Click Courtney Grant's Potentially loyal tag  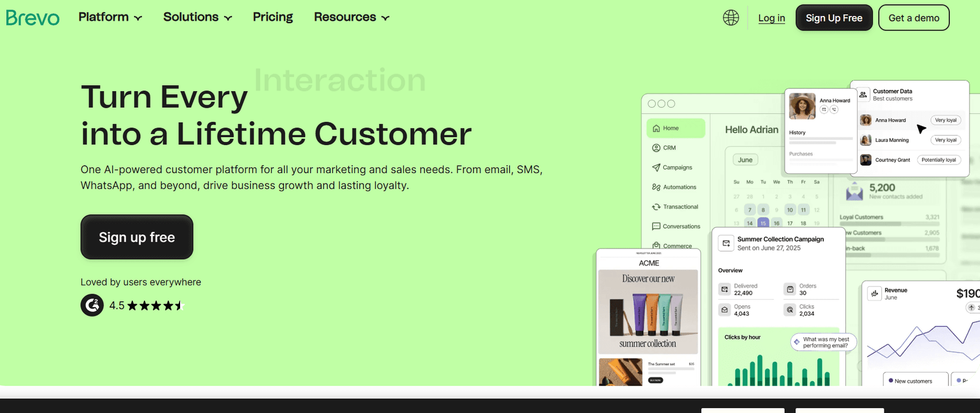(x=938, y=160)
